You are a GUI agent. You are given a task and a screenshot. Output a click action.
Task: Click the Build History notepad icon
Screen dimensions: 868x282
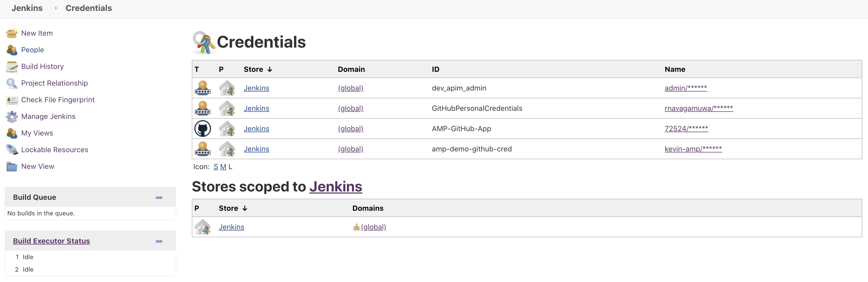coord(12,66)
